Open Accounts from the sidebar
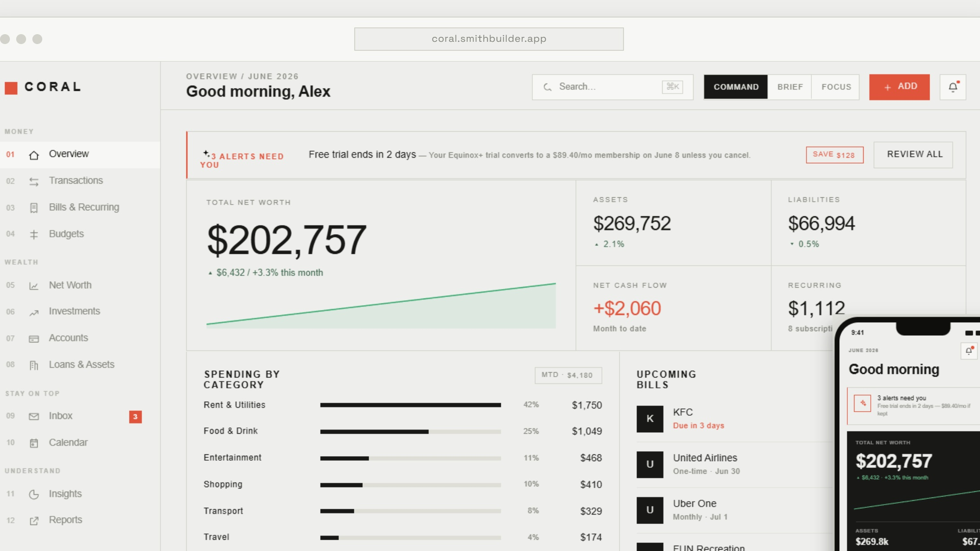The height and width of the screenshot is (551, 980). (x=80, y=338)
